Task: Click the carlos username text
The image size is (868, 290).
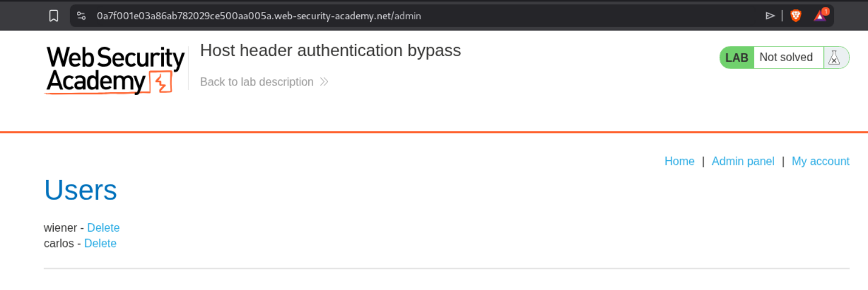Action: tap(59, 244)
